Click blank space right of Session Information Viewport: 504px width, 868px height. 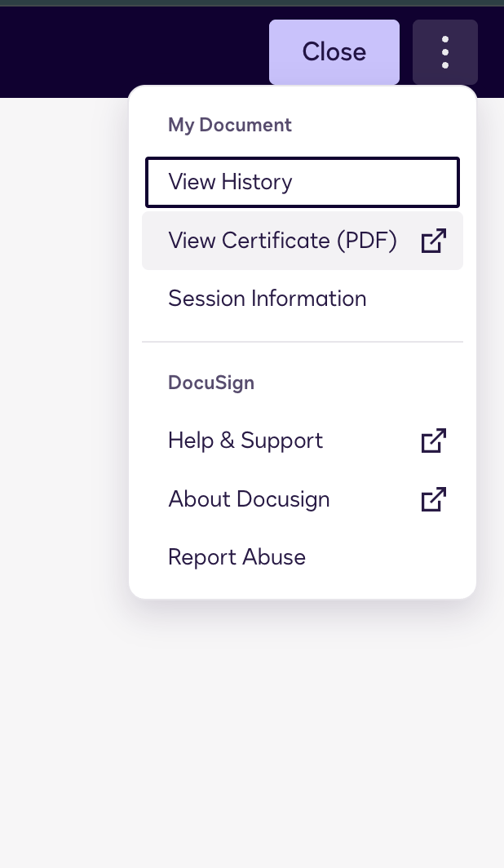coord(416,299)
